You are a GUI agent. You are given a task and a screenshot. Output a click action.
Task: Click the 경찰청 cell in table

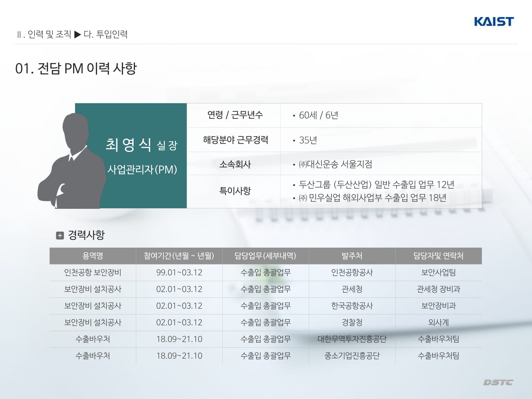point(352,322)
